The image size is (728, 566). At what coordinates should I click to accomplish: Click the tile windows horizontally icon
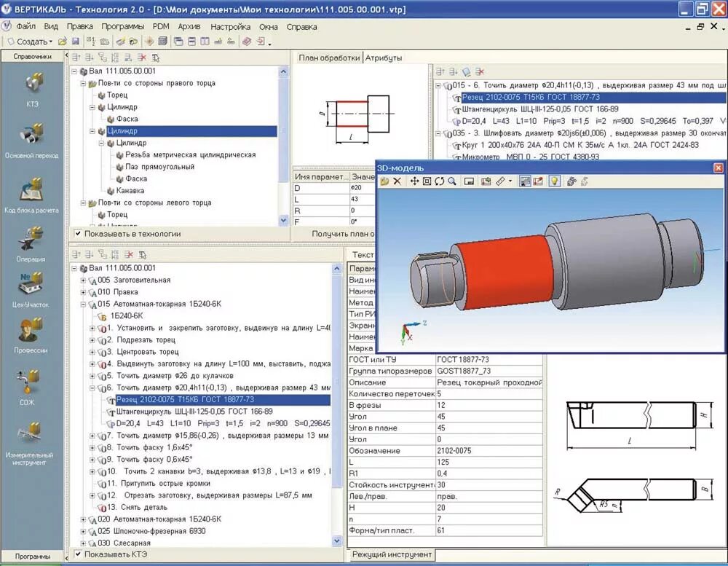click(191, 42)
